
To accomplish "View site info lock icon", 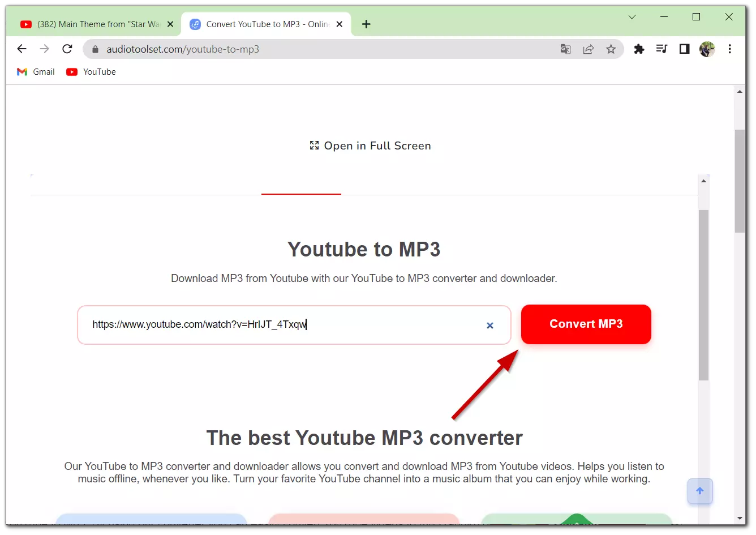I will coord(95,49).
